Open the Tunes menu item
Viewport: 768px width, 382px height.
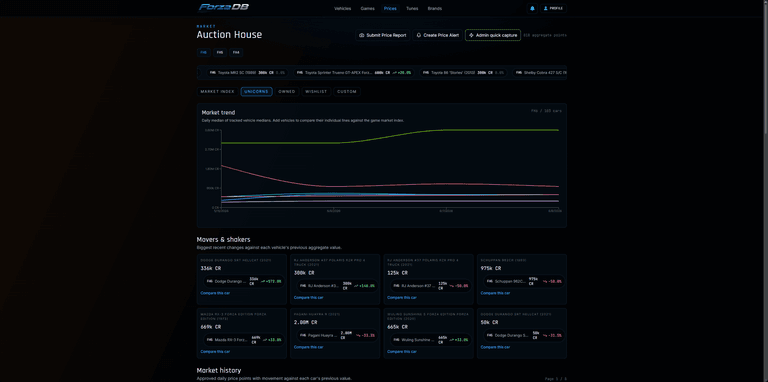point(412,8)
